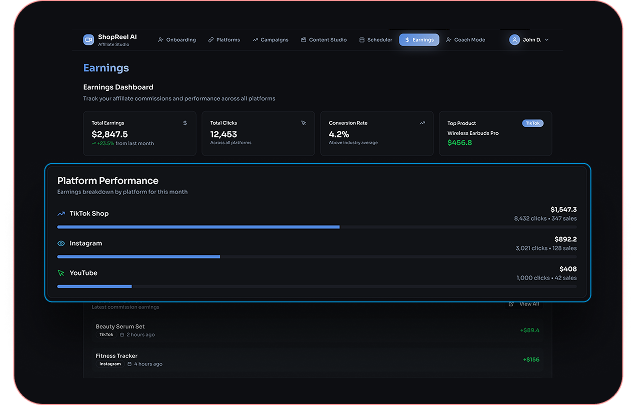Screen dimensions: 636x405
Task: Click John D.'s user avatar icon
Action: [514, 40]
